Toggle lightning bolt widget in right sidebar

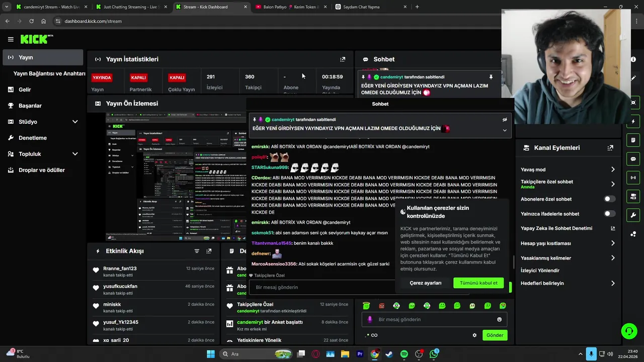click(x=633, y=122)
